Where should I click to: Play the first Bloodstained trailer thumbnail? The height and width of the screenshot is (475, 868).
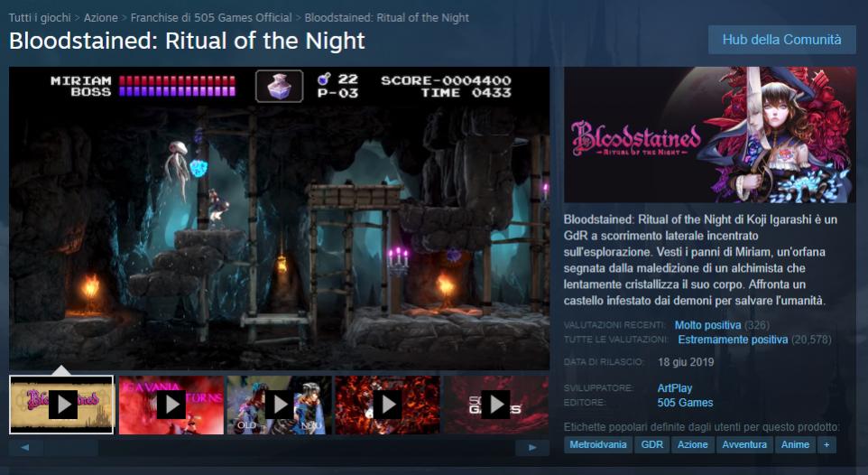coord(61,405)
